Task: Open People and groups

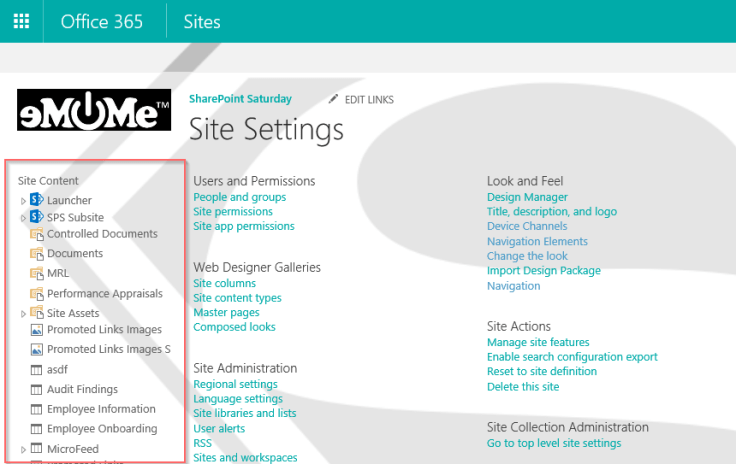Action: 239,197
